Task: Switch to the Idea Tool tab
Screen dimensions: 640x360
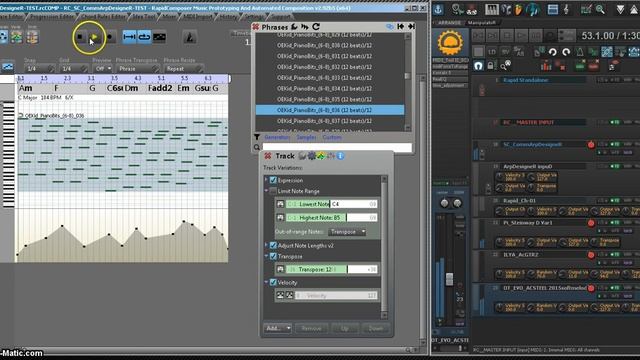Action: click(x=144, y=17)
